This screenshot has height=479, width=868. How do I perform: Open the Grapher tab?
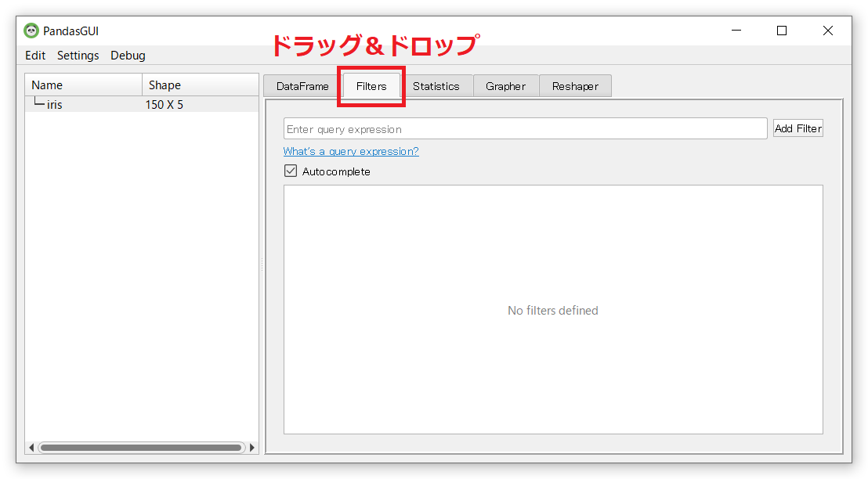505,86
